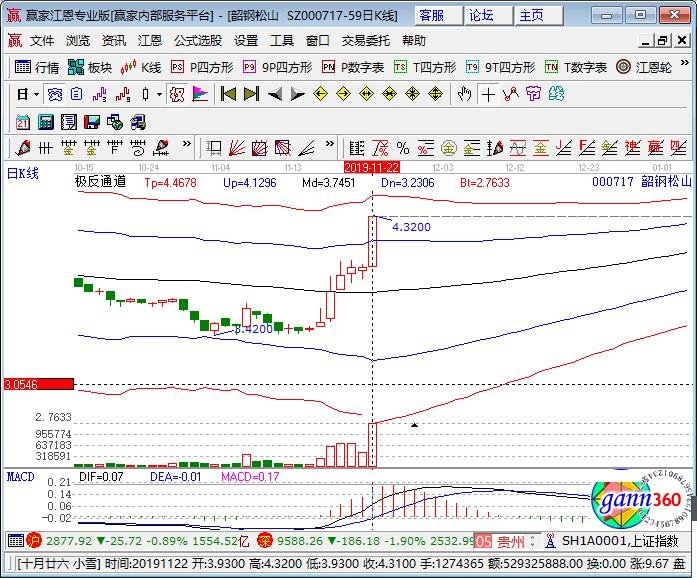Click the wave 3 icon
697x578 pixels.
coord(100,94)
